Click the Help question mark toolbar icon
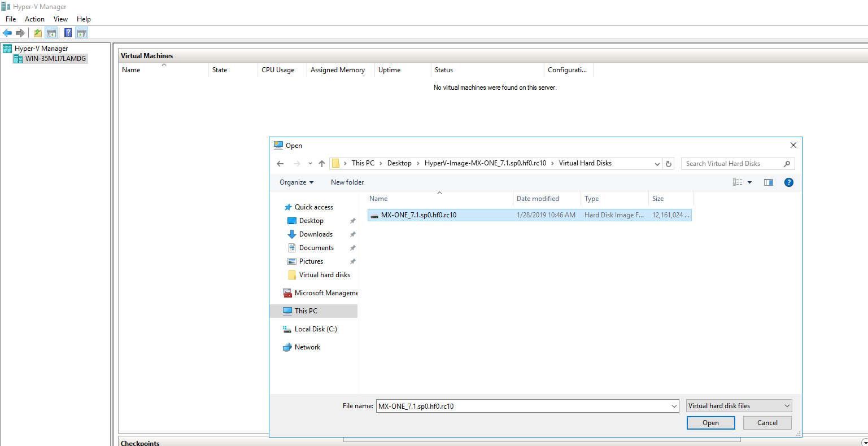The height and width of the screenshot is (446, 868). (x=68, y=33)
